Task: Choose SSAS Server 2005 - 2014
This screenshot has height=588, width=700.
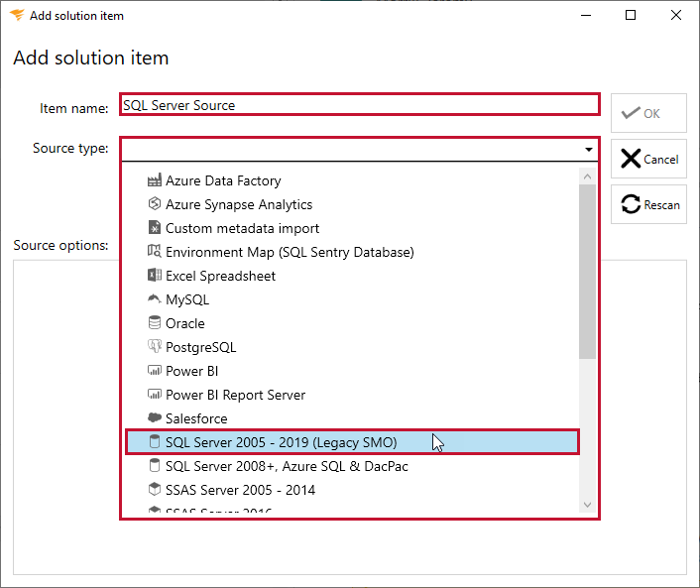Action: point(353,489)
